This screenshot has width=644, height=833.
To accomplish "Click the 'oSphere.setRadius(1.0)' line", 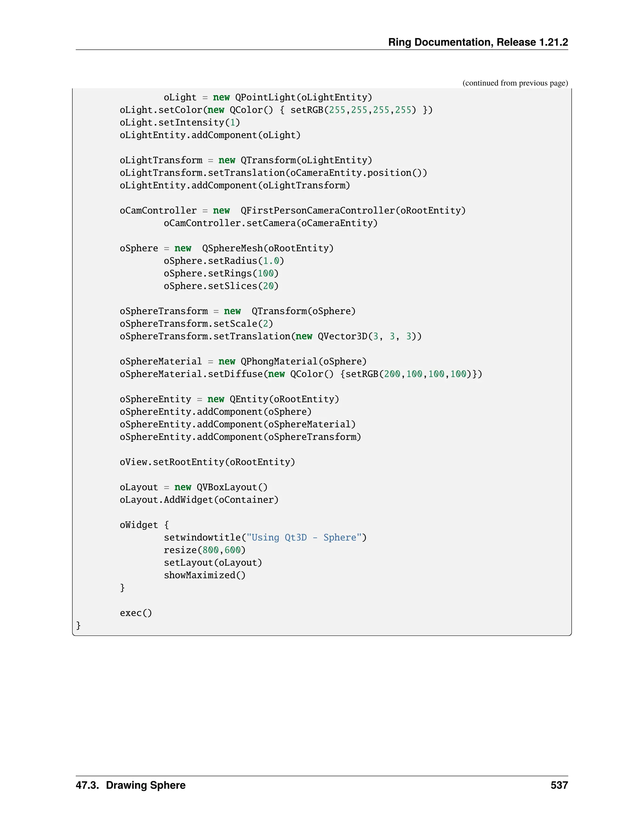I will 224,261.
